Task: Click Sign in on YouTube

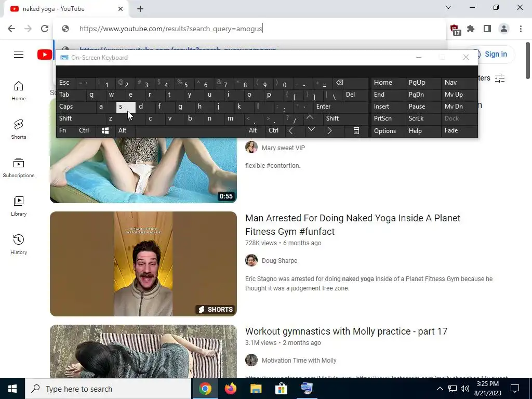Action: pyautogui.click(x=496, y=54)
